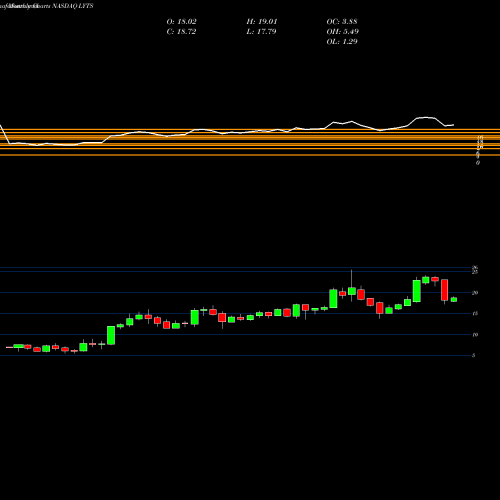The width and height of the screenshot is (500, 500).
Task: Click the '0' label on indicator axis
Action: (478, 163)
